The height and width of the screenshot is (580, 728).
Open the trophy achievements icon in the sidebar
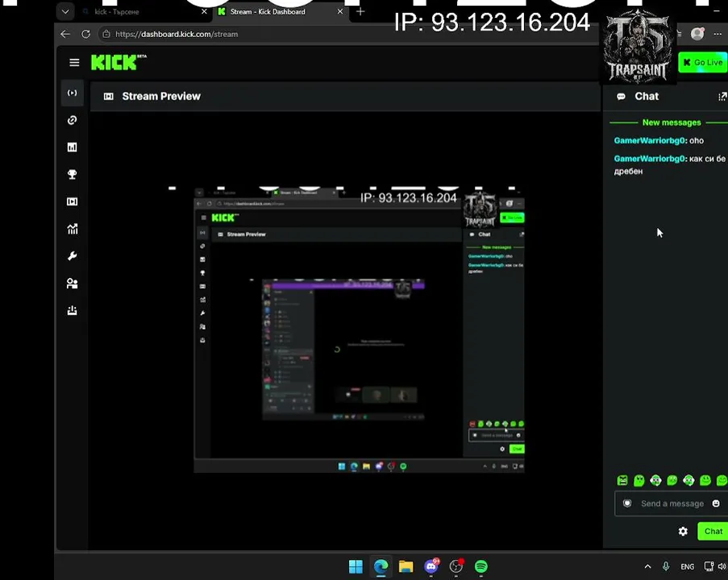pyautogui.click(x=72, y=175)
